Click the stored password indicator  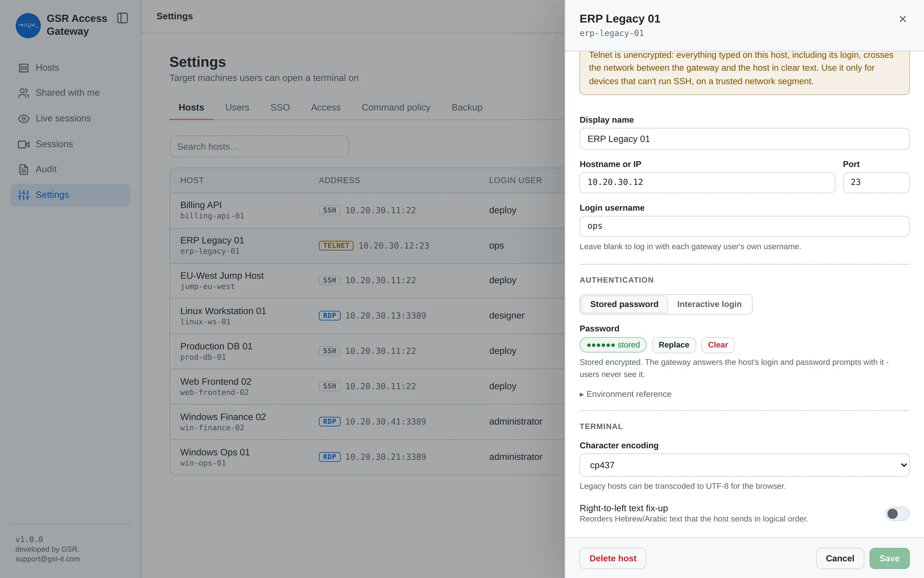click(613, 345)
